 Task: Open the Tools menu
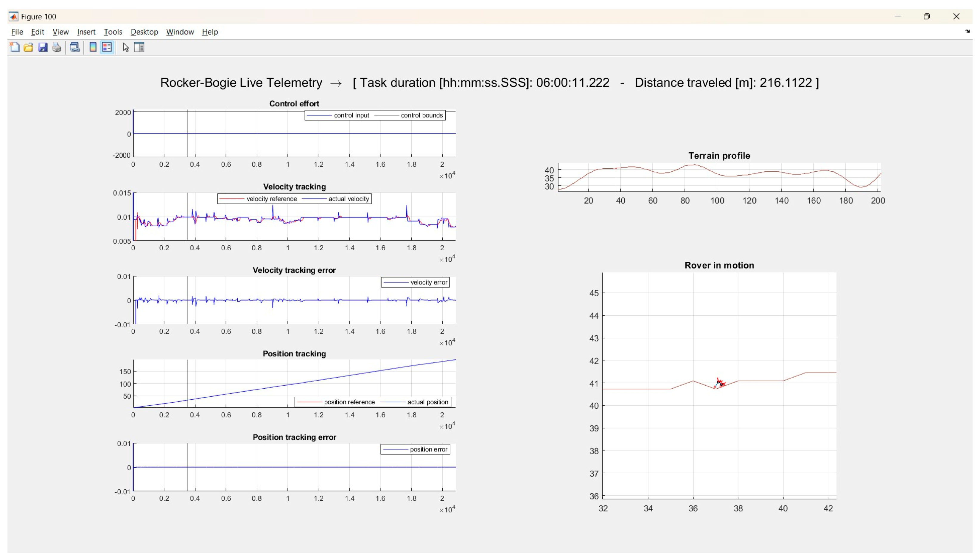tap(113, 32)
